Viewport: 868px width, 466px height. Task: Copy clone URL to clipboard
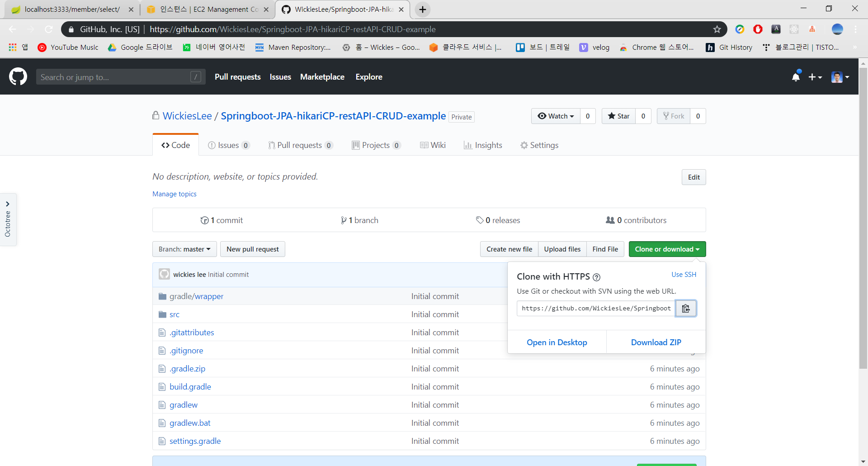click(686, 309)
